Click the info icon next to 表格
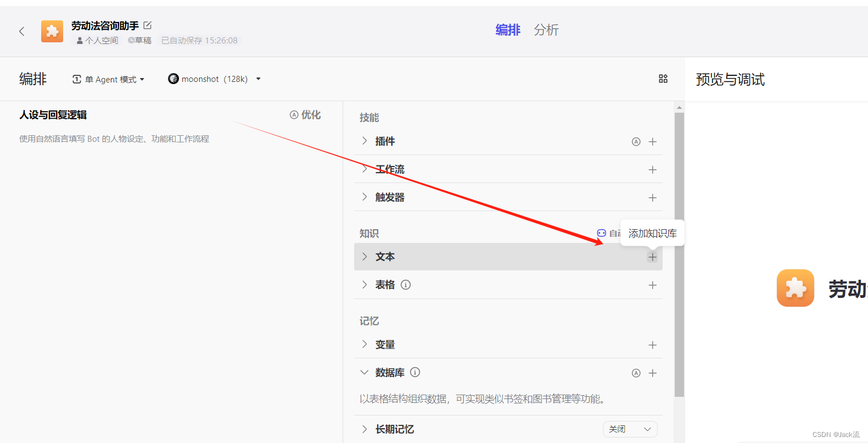The width and height of the screenshot is (868, 443). (406, 285)
